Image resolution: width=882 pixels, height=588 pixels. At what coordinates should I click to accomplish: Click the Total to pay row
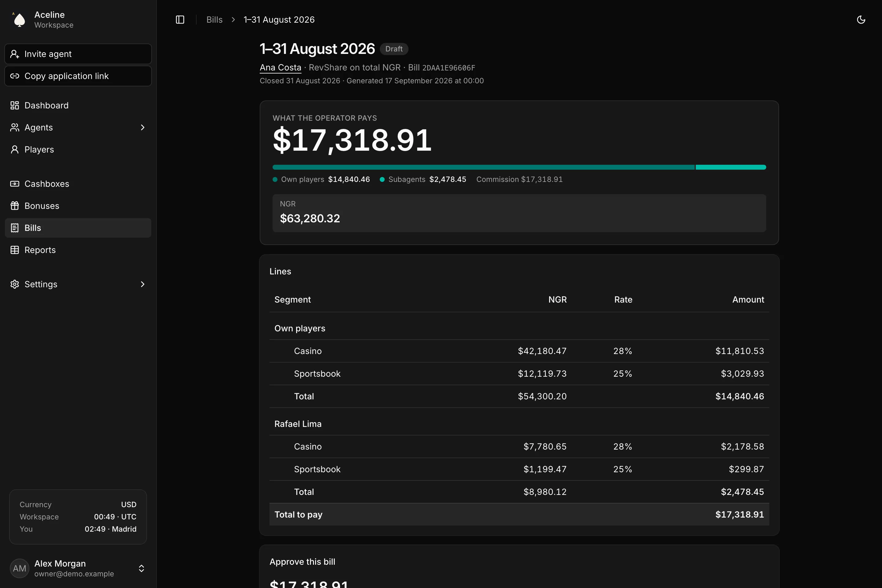[x=519, y=514]
